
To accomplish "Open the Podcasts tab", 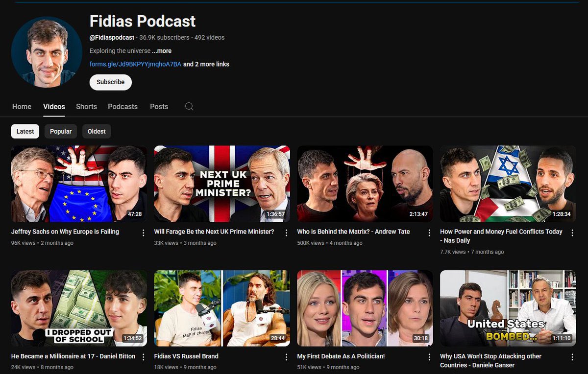I will 122,106.
